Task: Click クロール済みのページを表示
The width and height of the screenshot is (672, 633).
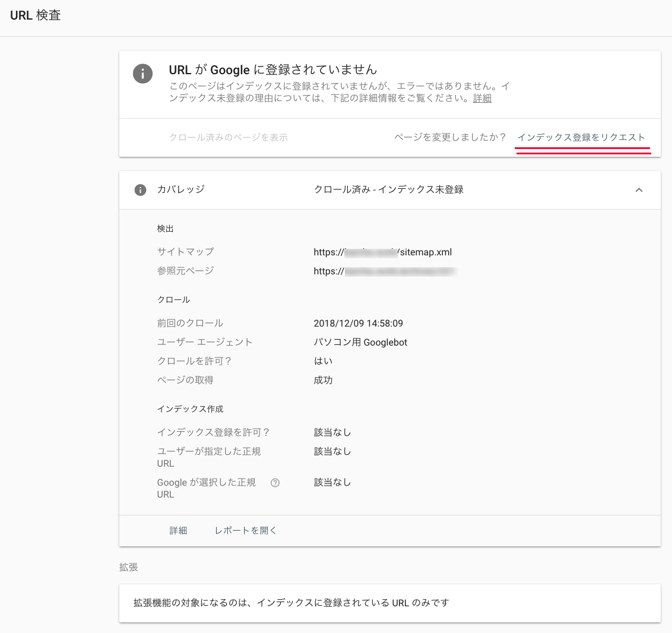Action: 229,138
